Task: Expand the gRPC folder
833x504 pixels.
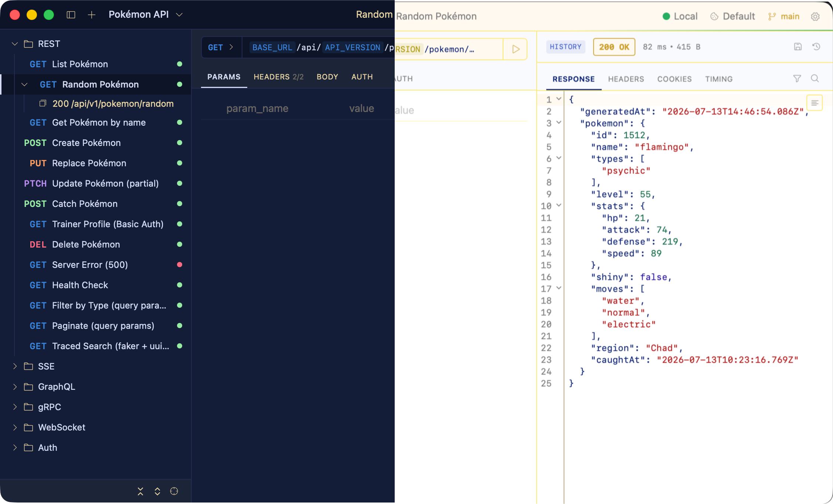Action: click(15, 407)
